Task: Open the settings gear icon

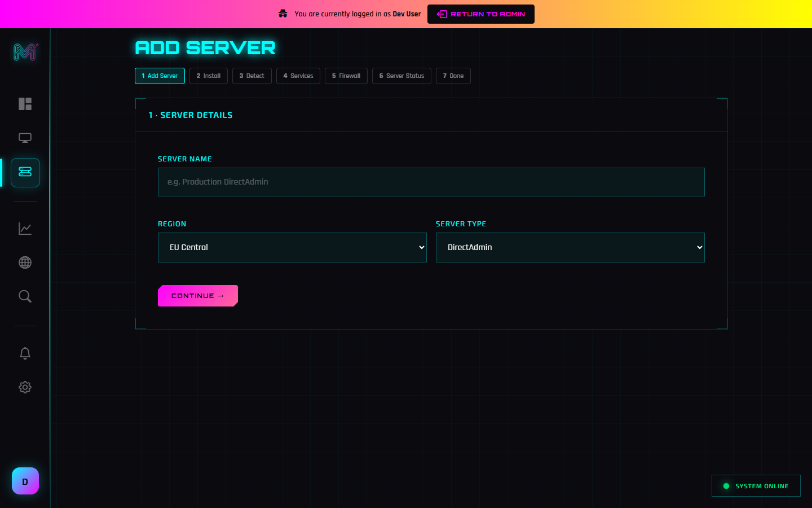Action: [25, 387]
